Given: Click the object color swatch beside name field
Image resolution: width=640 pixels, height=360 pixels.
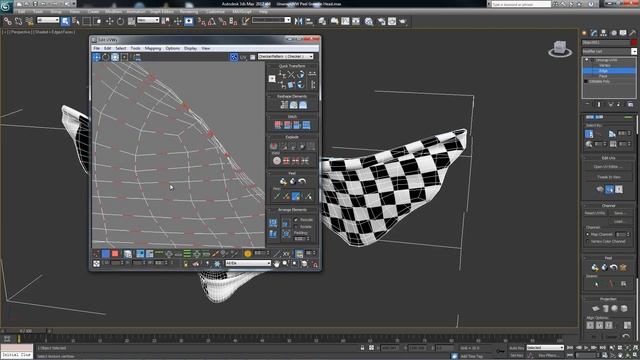Looking at the screenshot, I should (x=634, y=42).
